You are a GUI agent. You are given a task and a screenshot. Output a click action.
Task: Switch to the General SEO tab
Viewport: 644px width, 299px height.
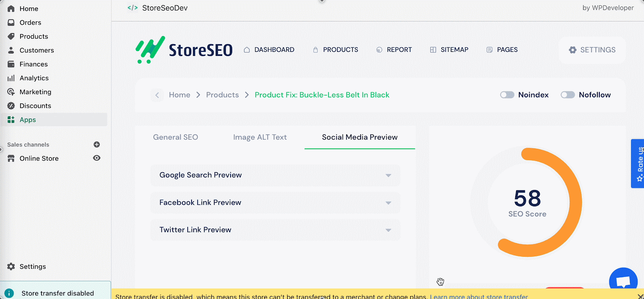(175, 137)
